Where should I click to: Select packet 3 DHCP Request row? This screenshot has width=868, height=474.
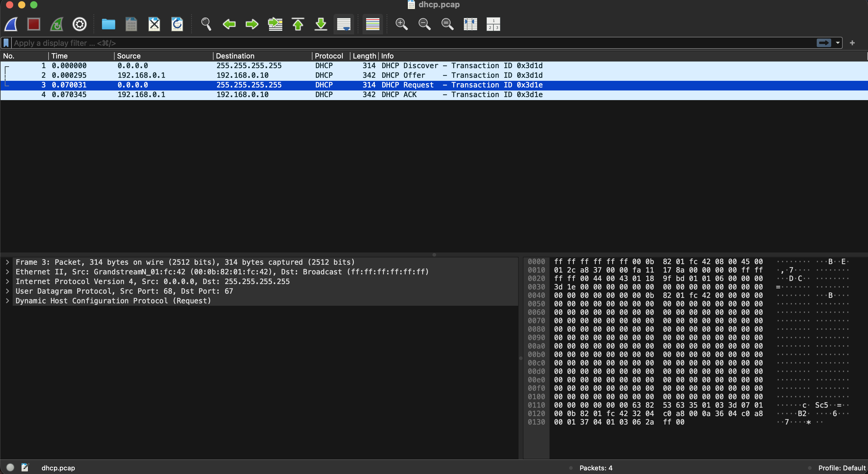point(434,85)
